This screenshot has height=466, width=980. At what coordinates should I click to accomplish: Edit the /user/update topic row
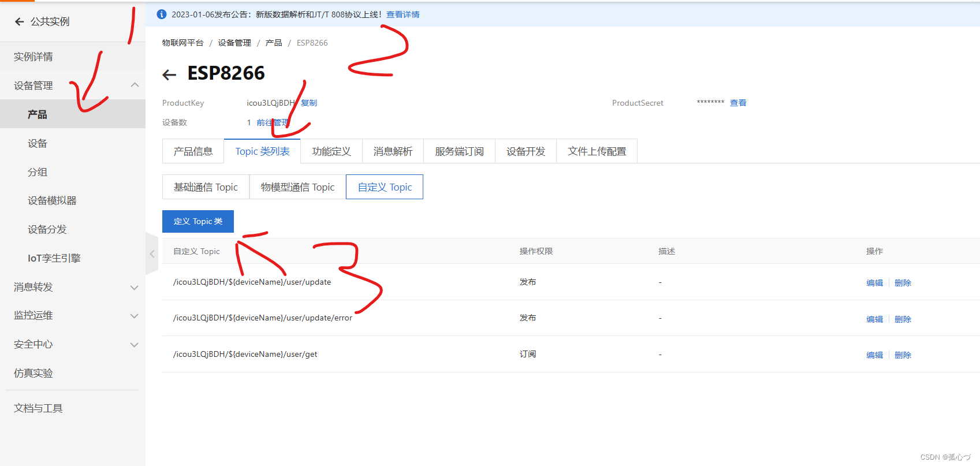point(874,283)
